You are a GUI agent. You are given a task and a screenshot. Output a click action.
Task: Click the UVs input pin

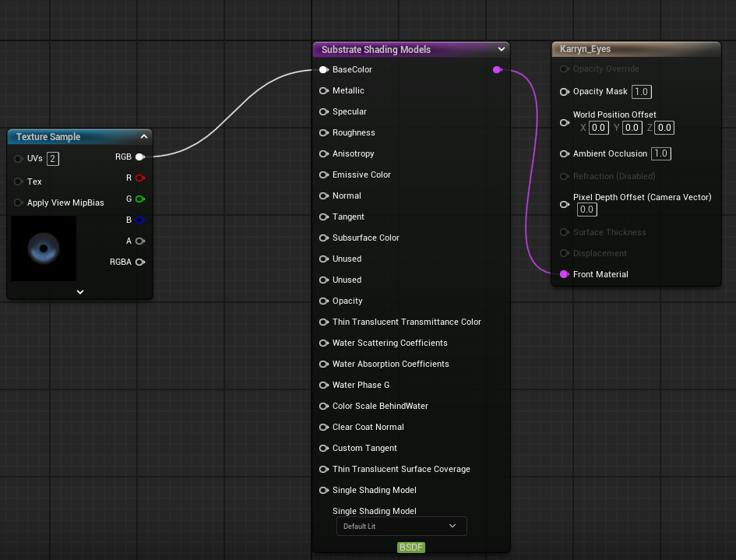pos(19,159)
